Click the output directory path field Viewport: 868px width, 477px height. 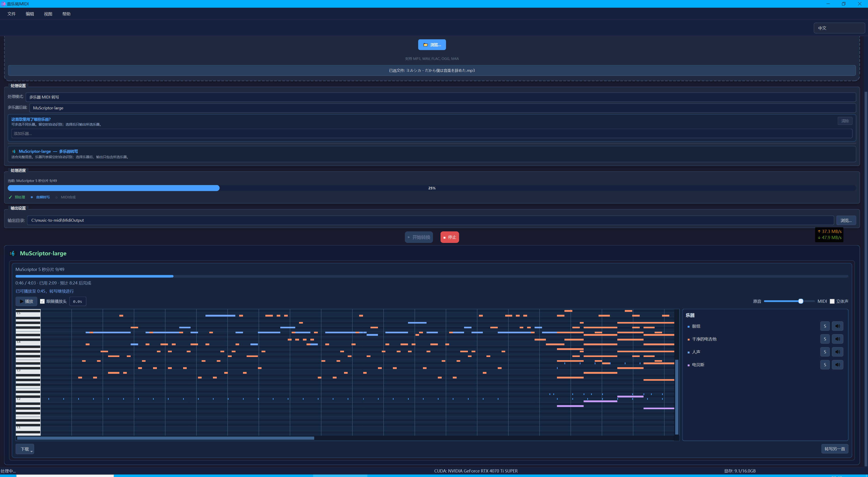(430, 220)
